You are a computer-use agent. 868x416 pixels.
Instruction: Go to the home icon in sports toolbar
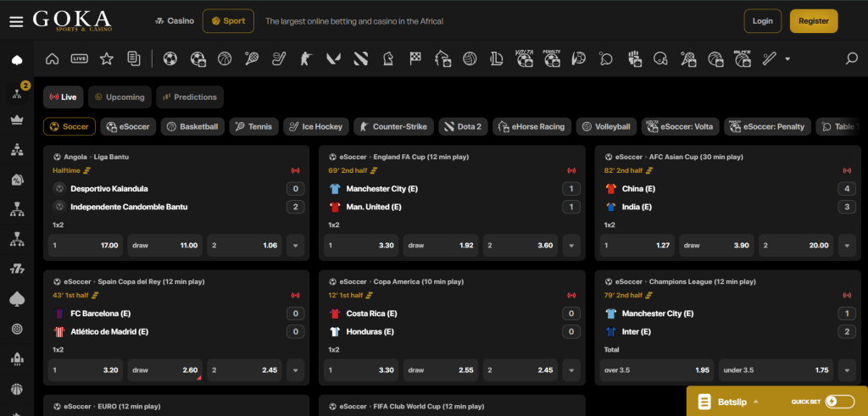(x=52, y=58)
